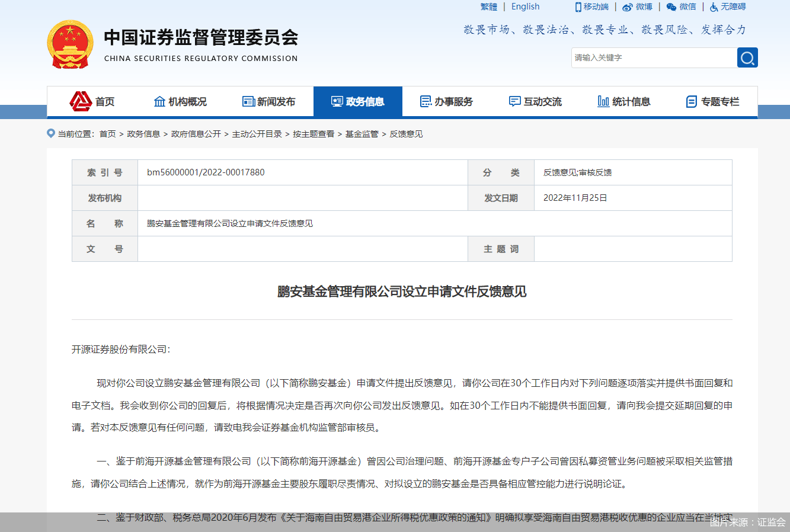This screenshot has width=790, height=532.
Task: Click the 无障碍 accessibility icon
Action: point(714,7)
